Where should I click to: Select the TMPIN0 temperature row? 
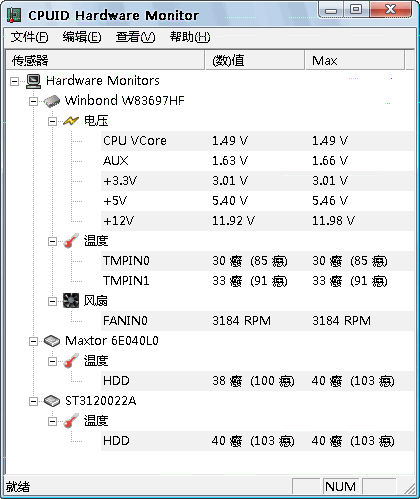click(257, 261)
